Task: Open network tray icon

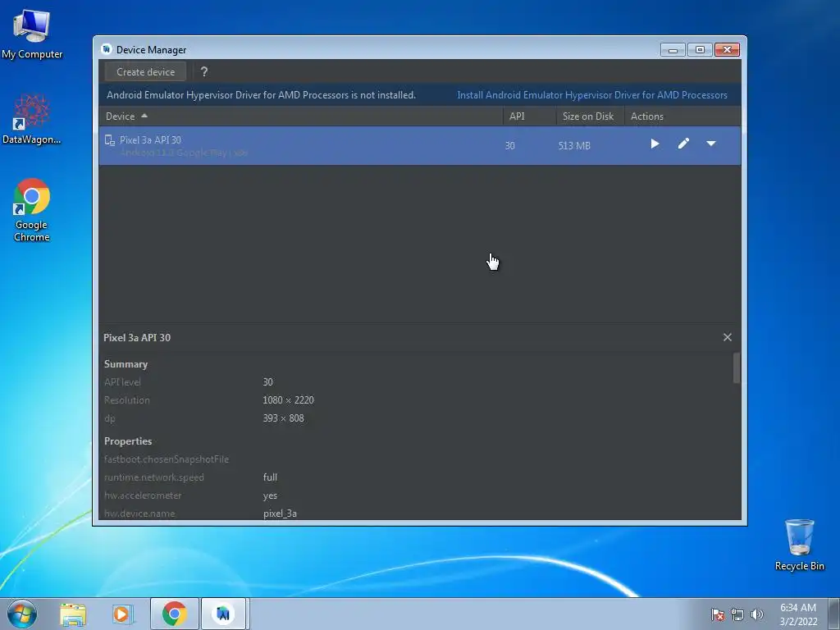Action: 737,614
